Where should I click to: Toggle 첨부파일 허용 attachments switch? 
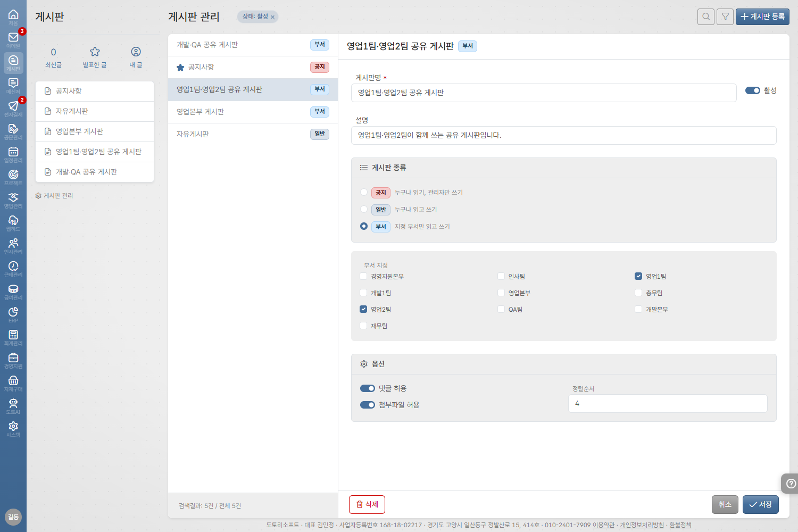tap(368, 405)
